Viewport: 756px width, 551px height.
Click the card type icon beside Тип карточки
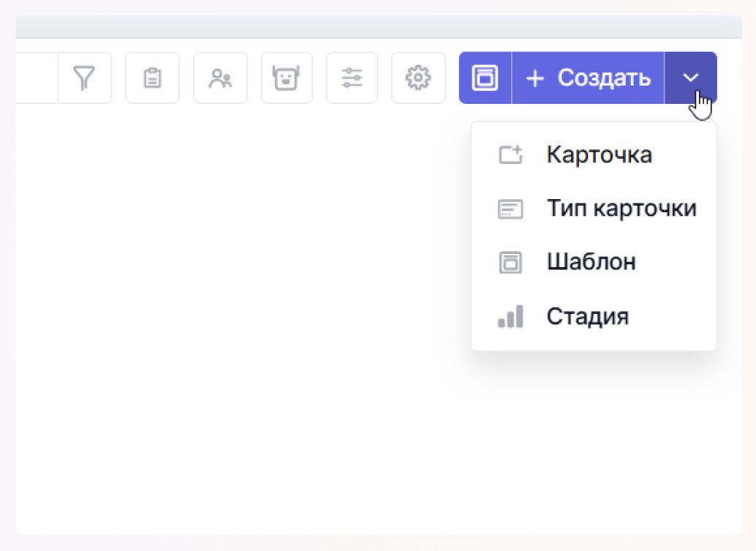coord(510,209)
